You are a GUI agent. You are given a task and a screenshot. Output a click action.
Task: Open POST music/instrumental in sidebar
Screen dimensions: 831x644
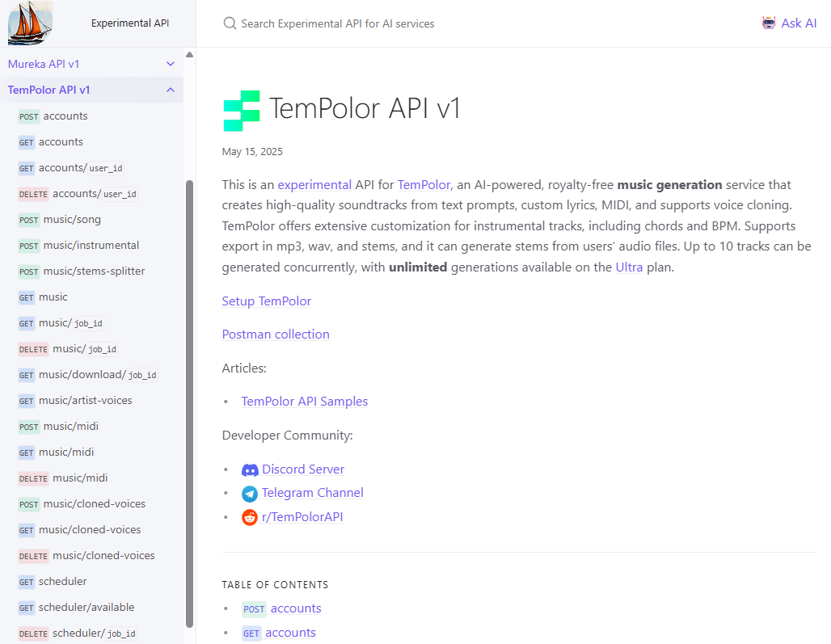(x=78, y=245)
